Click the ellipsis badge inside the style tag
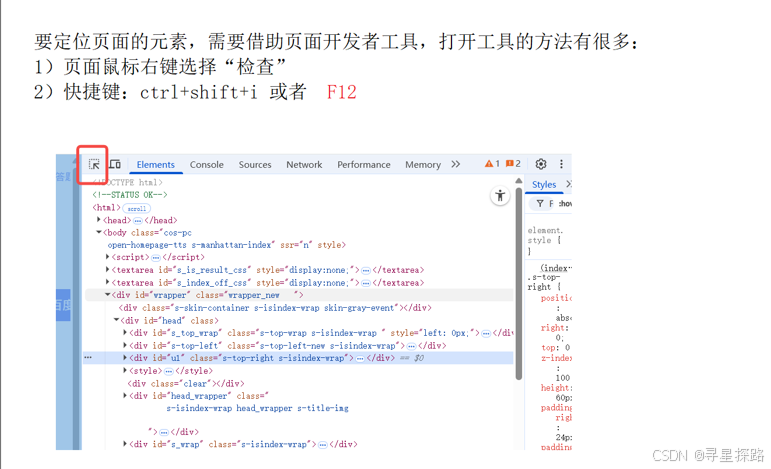 pos(169,371)
